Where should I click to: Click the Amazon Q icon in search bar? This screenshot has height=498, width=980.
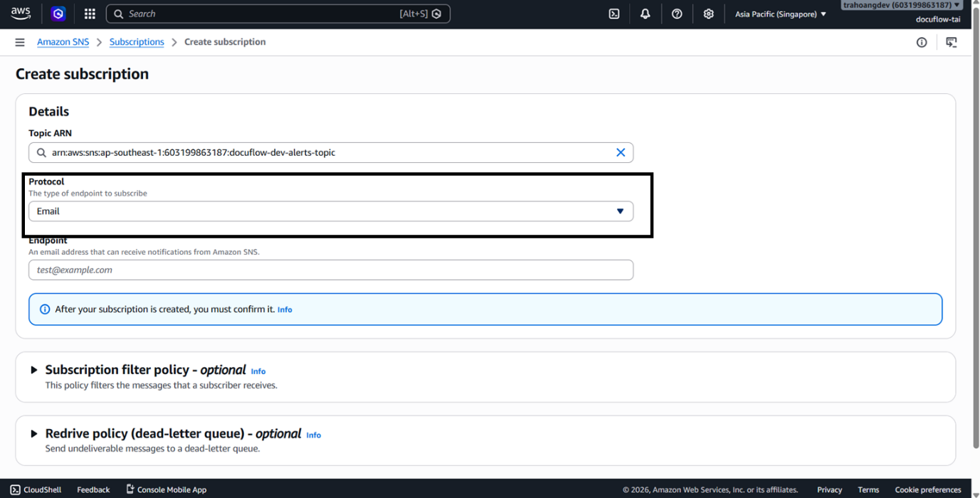pyautogui.click(x=437, y=14)
